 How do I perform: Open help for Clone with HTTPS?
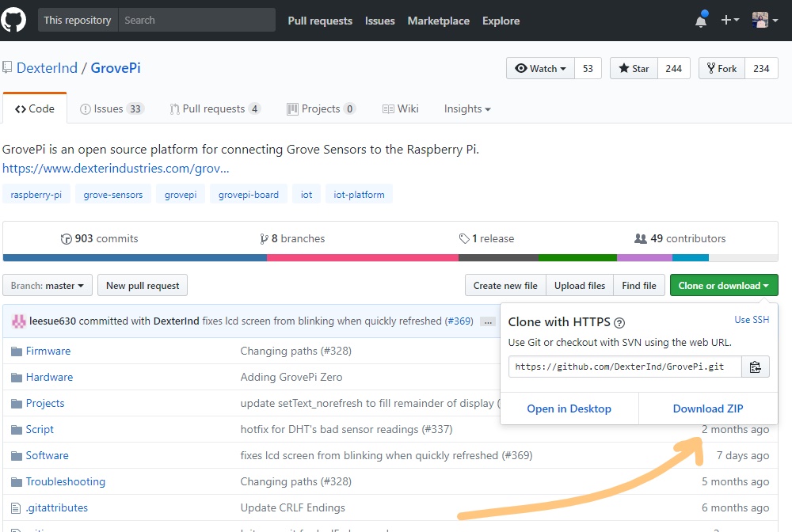coord(619,322)
